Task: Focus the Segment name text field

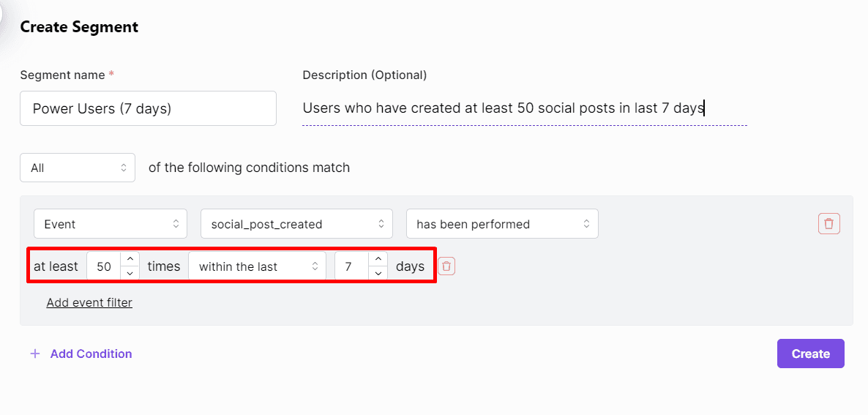Action: [x=148, y=108]
